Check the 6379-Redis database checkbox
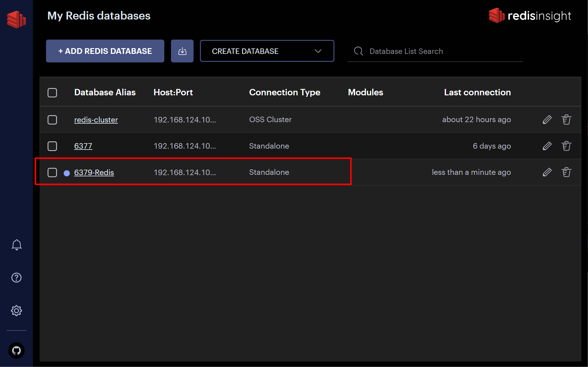The image size is (588, 367). pyautogui.click(x=52, y=172)
